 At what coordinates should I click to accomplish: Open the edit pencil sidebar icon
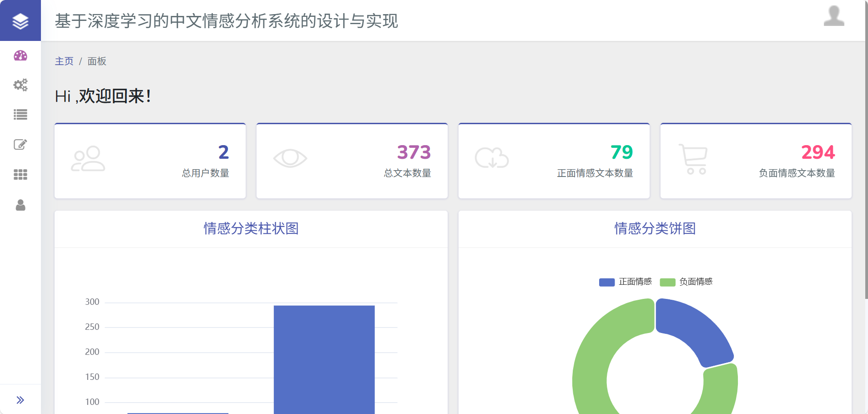[20, 145]
